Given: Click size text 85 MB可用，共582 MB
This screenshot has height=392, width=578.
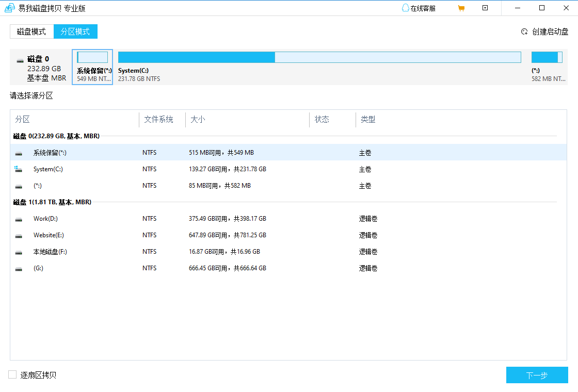Looking at the screenshot, I should (x=220, y=186).
